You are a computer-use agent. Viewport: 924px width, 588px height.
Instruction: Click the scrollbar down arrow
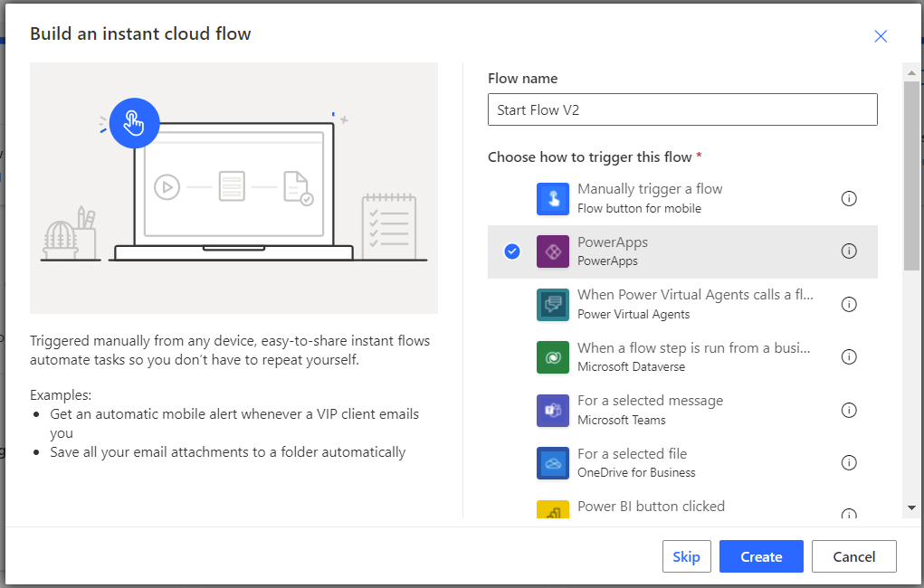tap(911, 507)
